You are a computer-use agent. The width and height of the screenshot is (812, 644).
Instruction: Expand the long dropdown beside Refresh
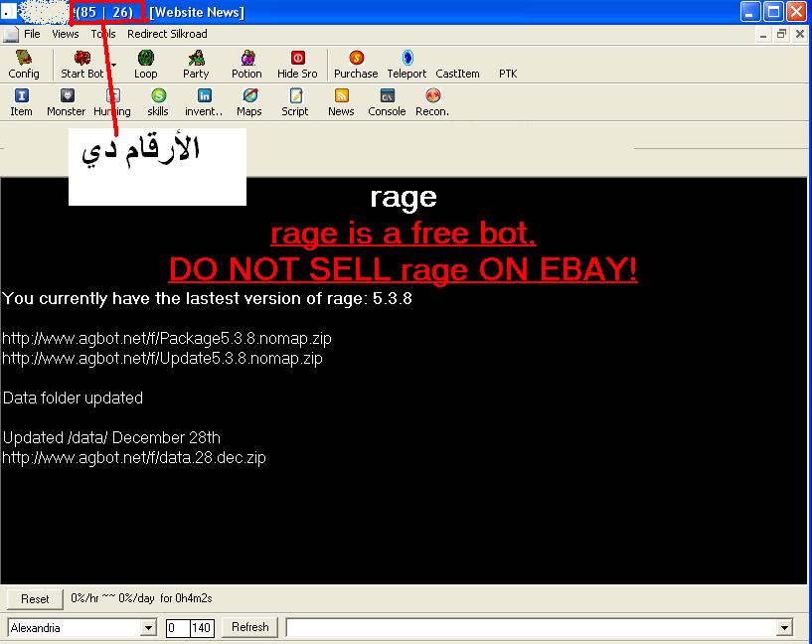784,628
